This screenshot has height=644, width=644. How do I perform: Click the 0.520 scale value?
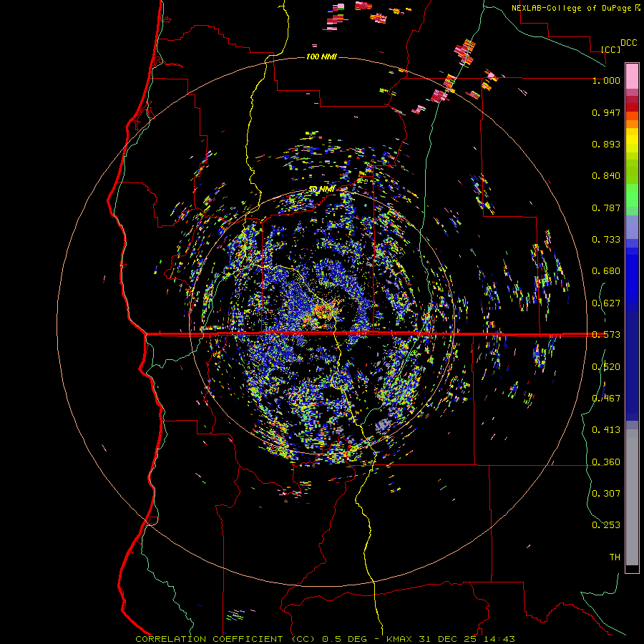coord(606,367)
